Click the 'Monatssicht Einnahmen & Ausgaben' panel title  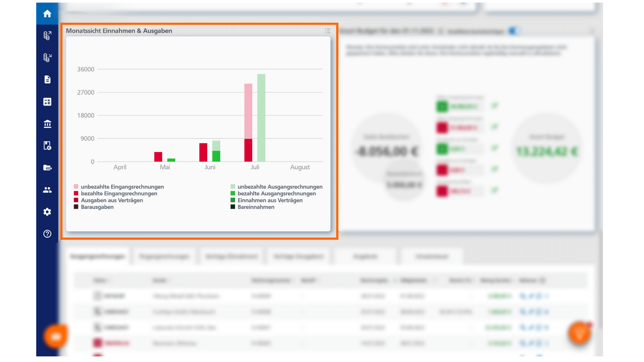pyautogui.click(x=119, y=31)
